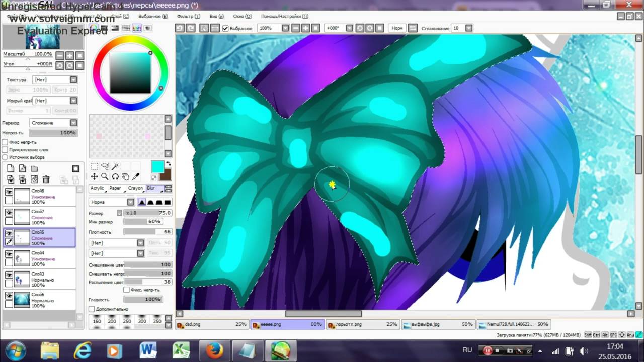Show the color swatches panel icon
The image size is (644, 362).
[x=136, y=28]
